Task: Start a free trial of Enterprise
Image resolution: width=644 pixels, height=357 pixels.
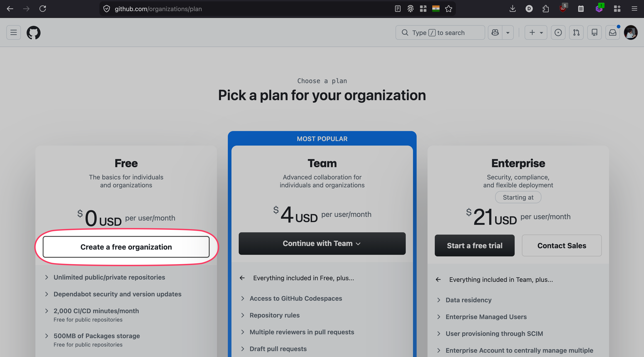Action: coord(474,245)
